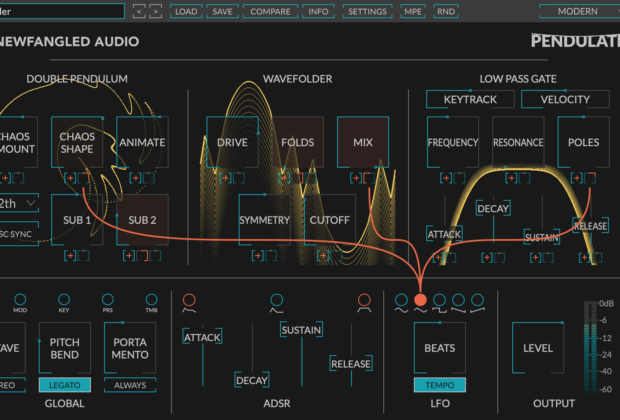Add modulation with [+] under FREQUENCY

[x=446, y=178]
